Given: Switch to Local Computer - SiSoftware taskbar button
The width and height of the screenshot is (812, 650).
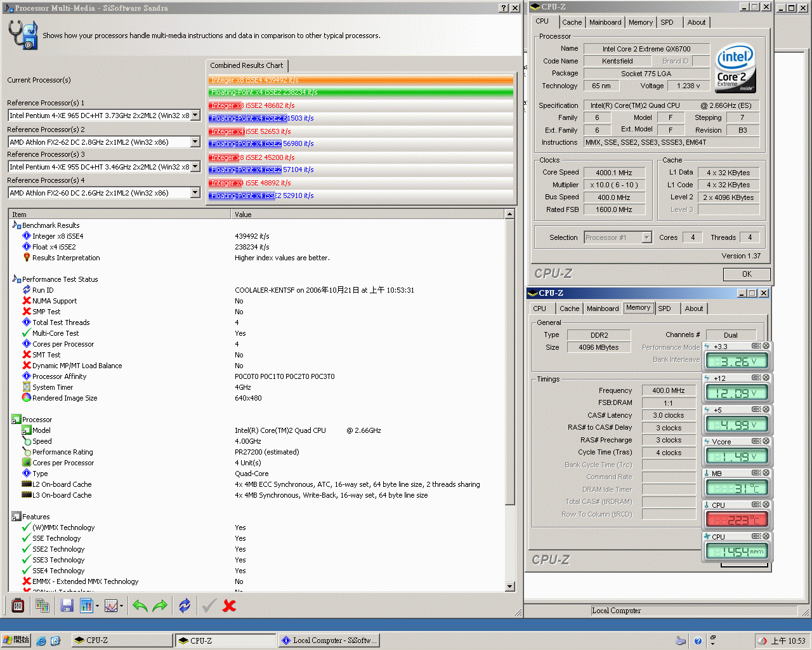Looking at the screenshot, I should click(x=330, y=640).
